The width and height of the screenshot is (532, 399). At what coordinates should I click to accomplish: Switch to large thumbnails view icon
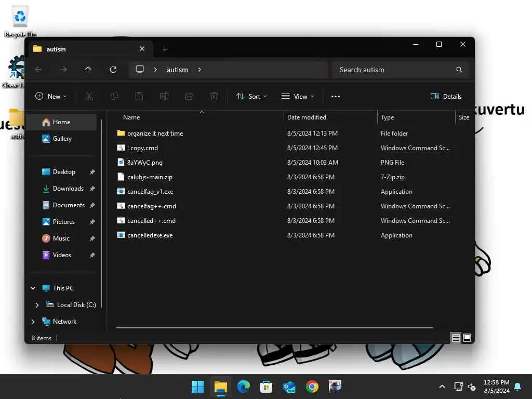coord(467,338)
